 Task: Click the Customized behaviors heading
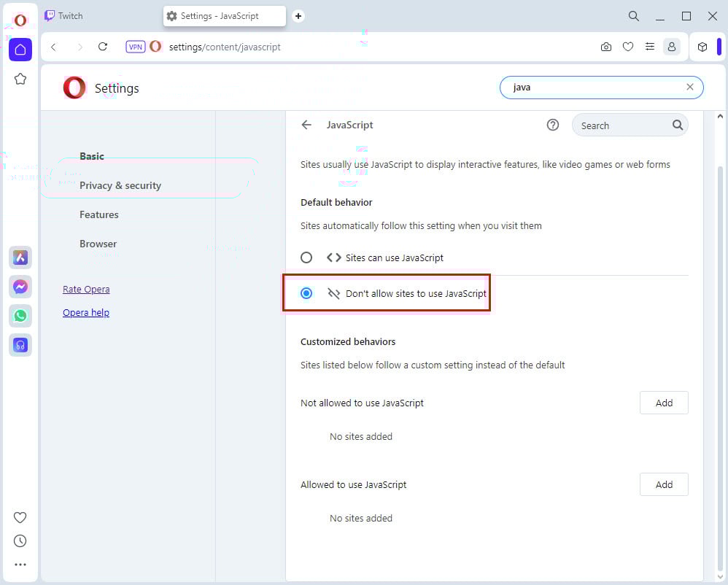[348, 341]
